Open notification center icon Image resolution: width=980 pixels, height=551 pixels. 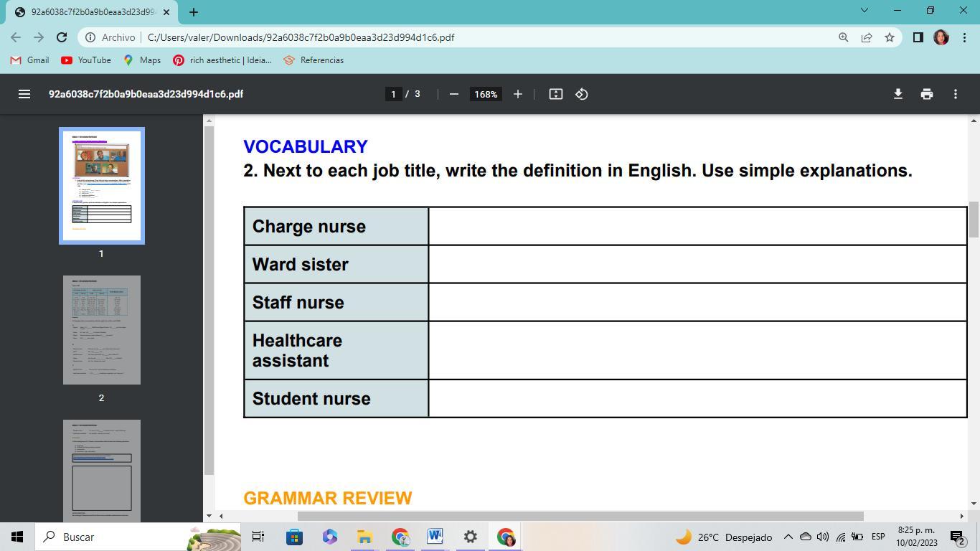pos(958,537)
